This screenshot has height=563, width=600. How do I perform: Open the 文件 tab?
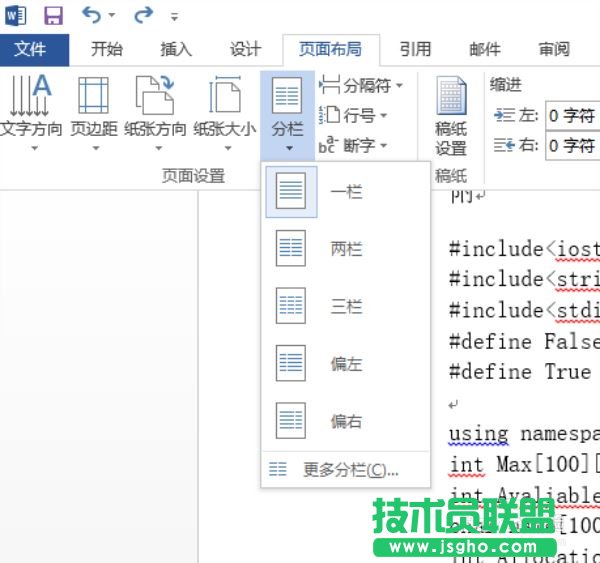tap(34, 50)
